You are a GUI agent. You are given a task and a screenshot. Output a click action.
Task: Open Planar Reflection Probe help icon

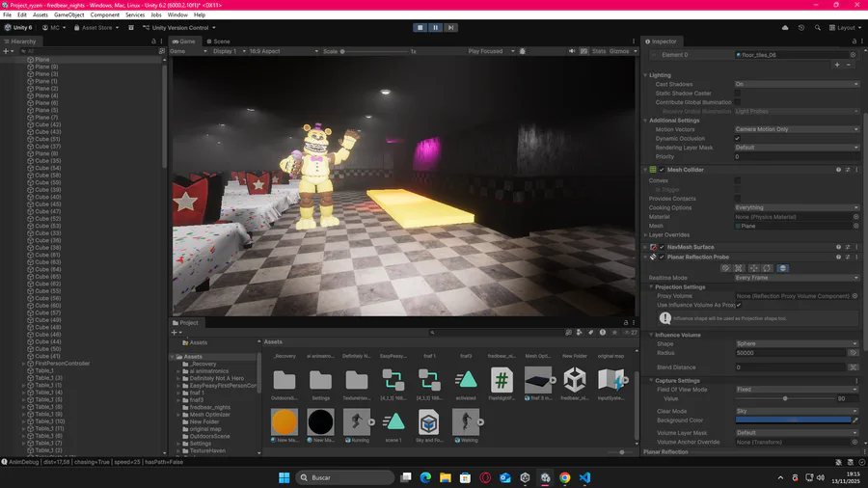[838, 258]
